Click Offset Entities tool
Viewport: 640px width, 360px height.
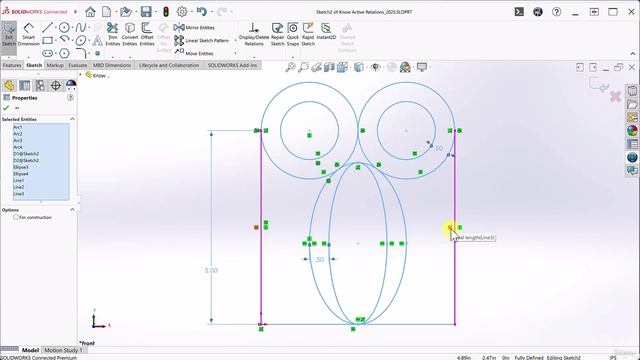[147, 34]
